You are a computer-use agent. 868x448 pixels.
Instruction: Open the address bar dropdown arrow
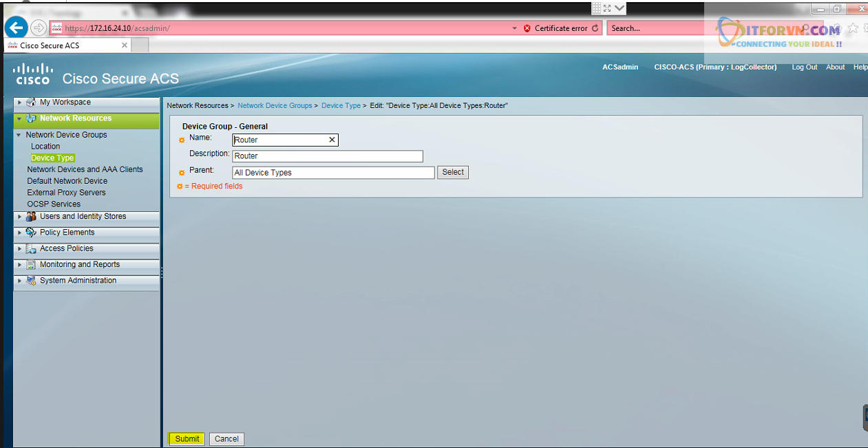click(x=514, y=28)
